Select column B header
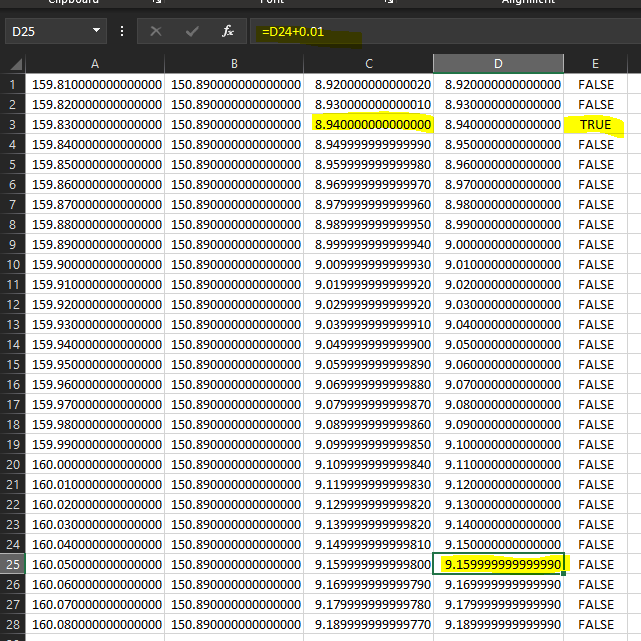 234,64
